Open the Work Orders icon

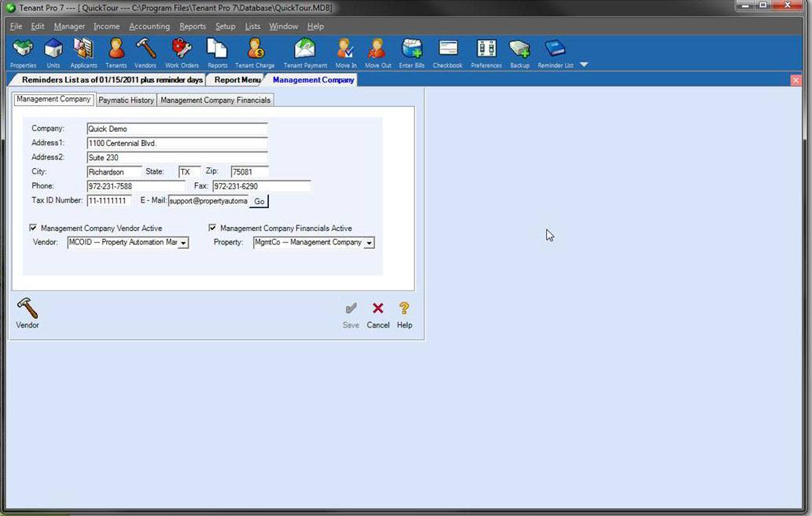(182, 50)
